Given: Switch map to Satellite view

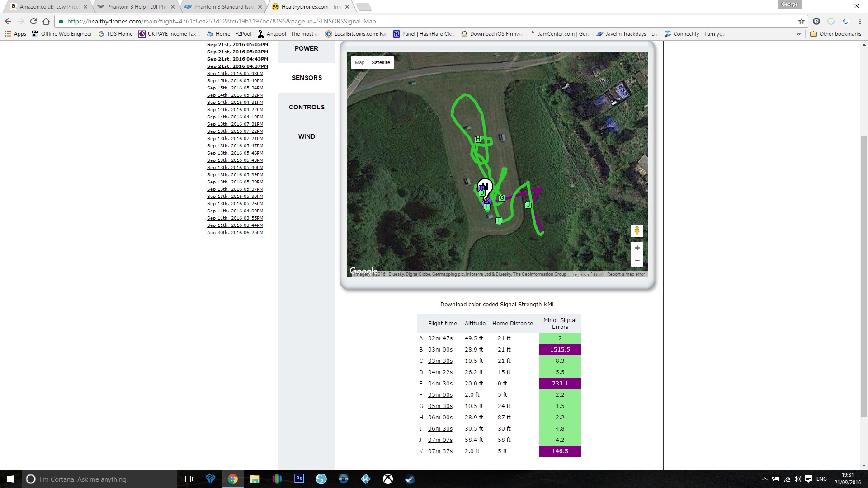Looking at the screenshot, I should click(x=381, y=62).
